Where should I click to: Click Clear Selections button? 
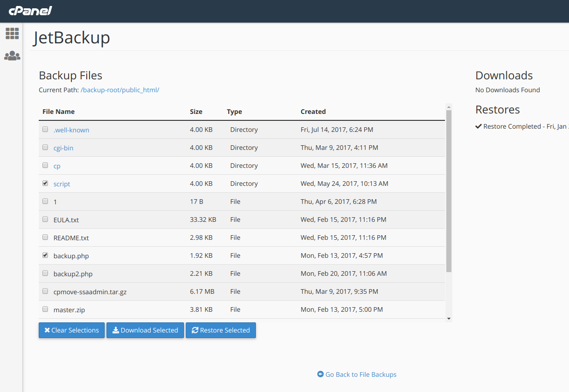coord(71,330)
